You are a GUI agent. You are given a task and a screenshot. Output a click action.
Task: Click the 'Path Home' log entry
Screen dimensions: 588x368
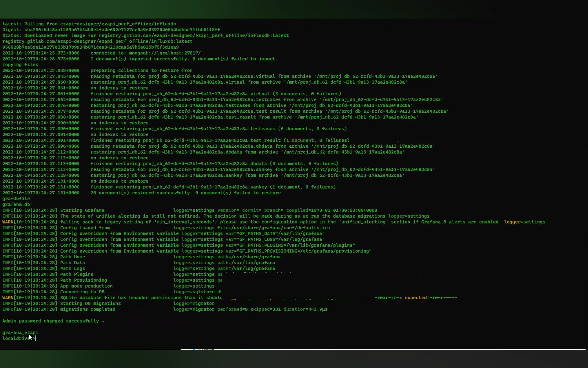(x=72, y=257)
